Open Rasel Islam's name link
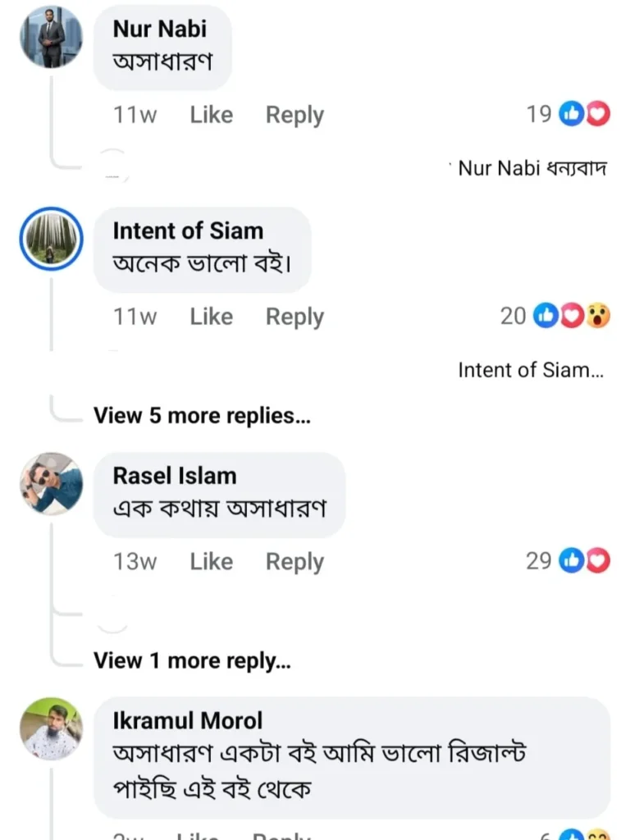The height and width of the screenshot is (840, 630). 174,476
